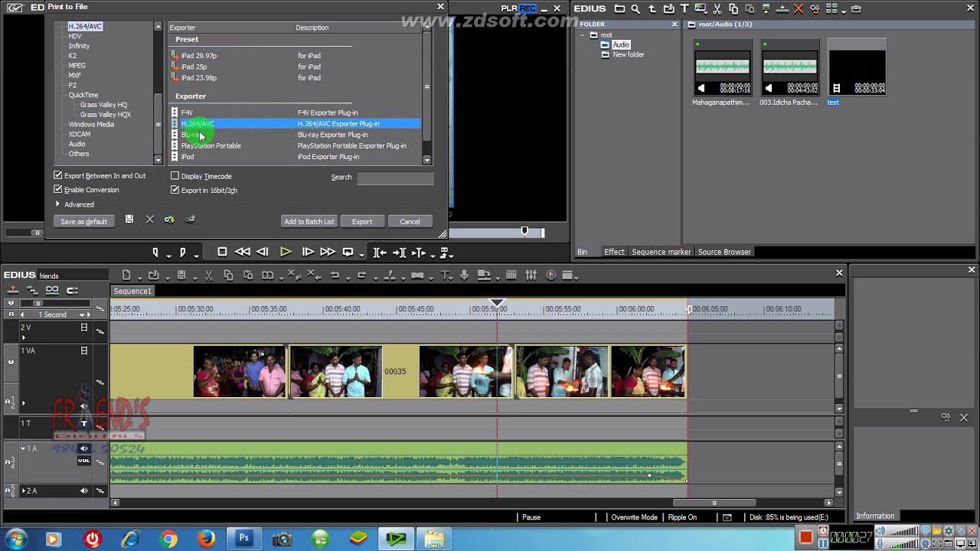Viewport: 980px width, 551px height.
Task: Click the Voice Over microphone icon
Action: (x=464, y=275)
